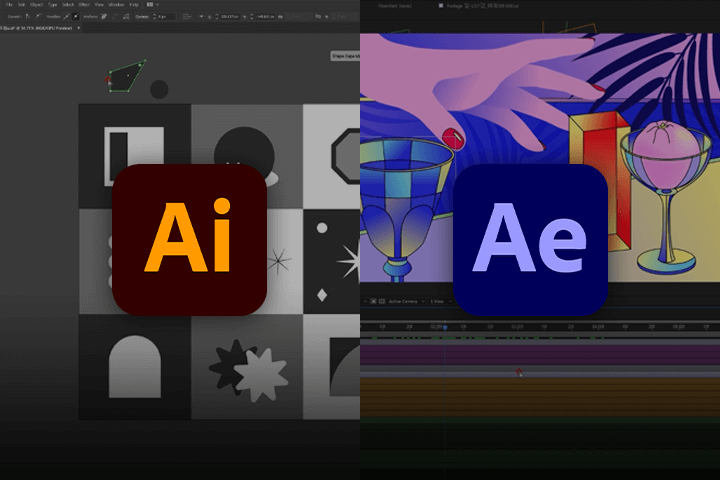The height and width of the screenshot is (480, 720).
Task: Open the Type menu in Illustrator
Action: click(x=53, y=5)
